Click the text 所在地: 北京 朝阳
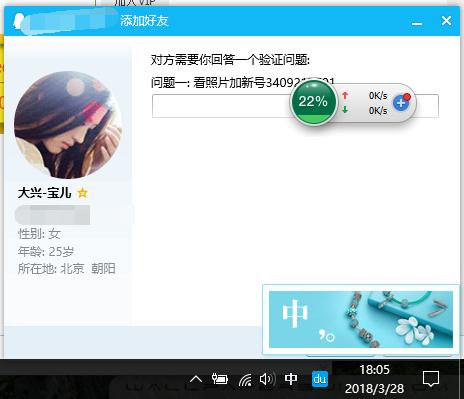 (67, 268)
